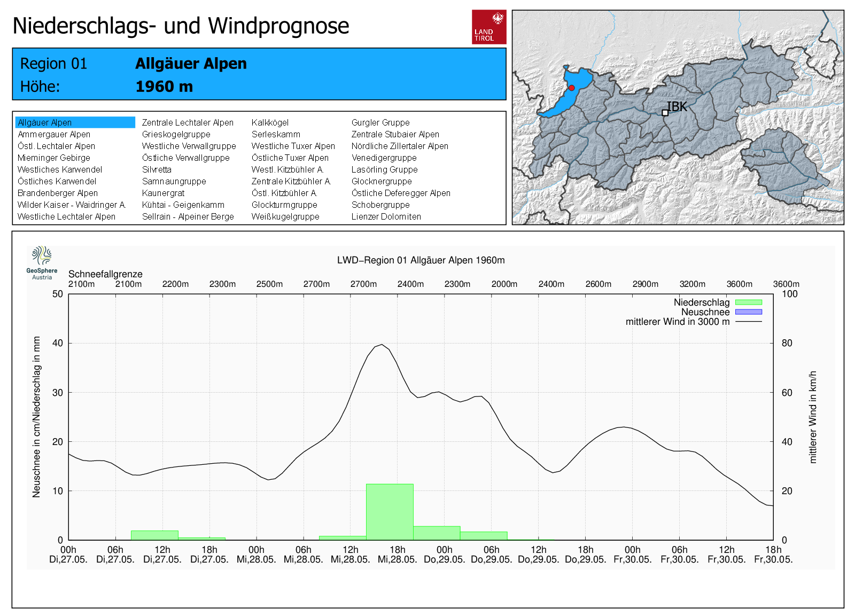The width and height of the screenshot is (855, 616).
Task: Click the wind curve peak near 80 km/h
Action: (382, 345)
